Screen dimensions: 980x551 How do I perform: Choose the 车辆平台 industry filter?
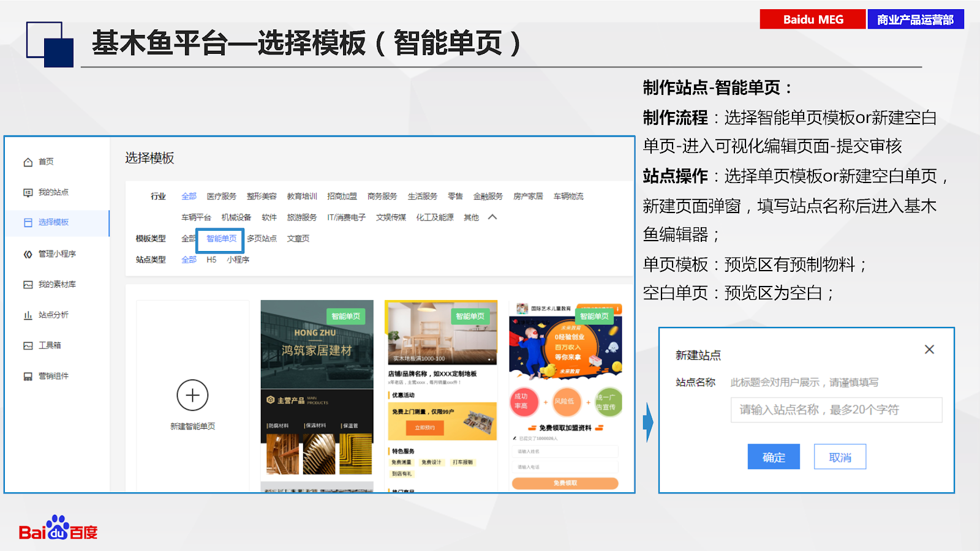[196, 217]
